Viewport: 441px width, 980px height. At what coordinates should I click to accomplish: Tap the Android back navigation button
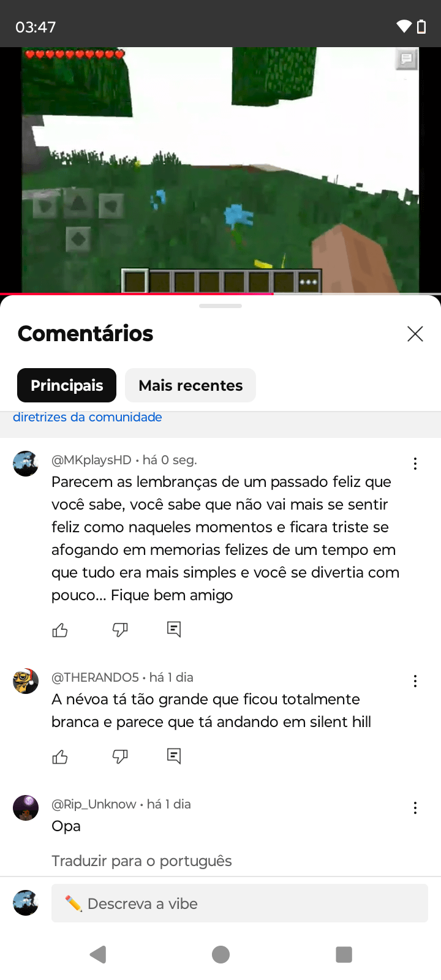click(98, 954)
